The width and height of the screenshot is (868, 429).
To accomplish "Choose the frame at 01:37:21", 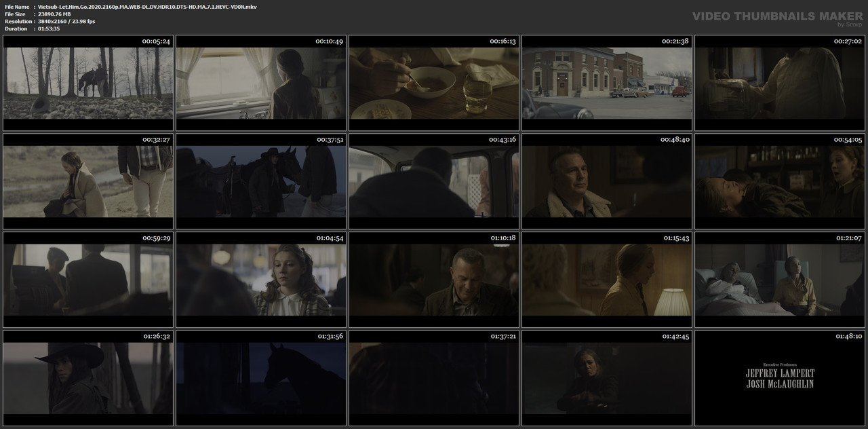I will click(434, 378).
